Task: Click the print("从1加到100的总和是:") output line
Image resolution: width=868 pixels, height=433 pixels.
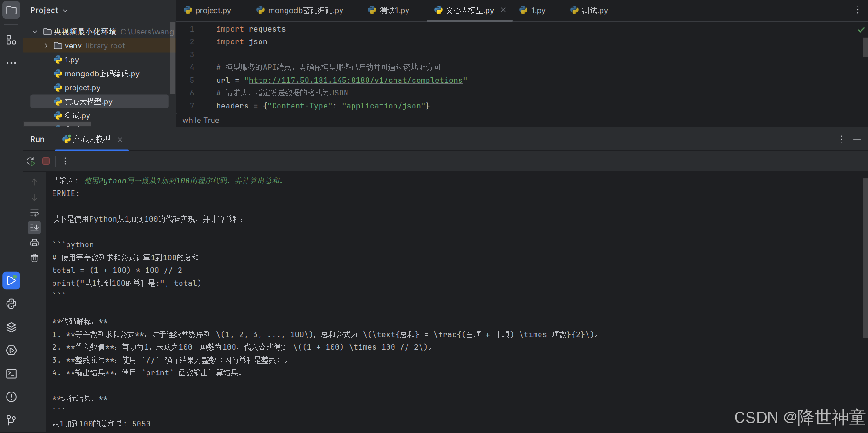Action: (x=127, y=283)
